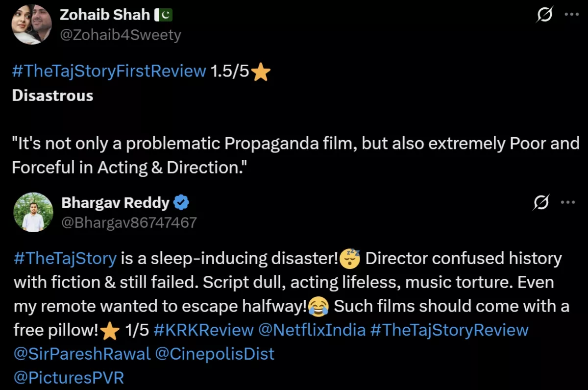Image resolution: width=588 pixels, height=390 pixels.
Task: Click the @Bhargav86747467 handle
Action: coord(129,222)
